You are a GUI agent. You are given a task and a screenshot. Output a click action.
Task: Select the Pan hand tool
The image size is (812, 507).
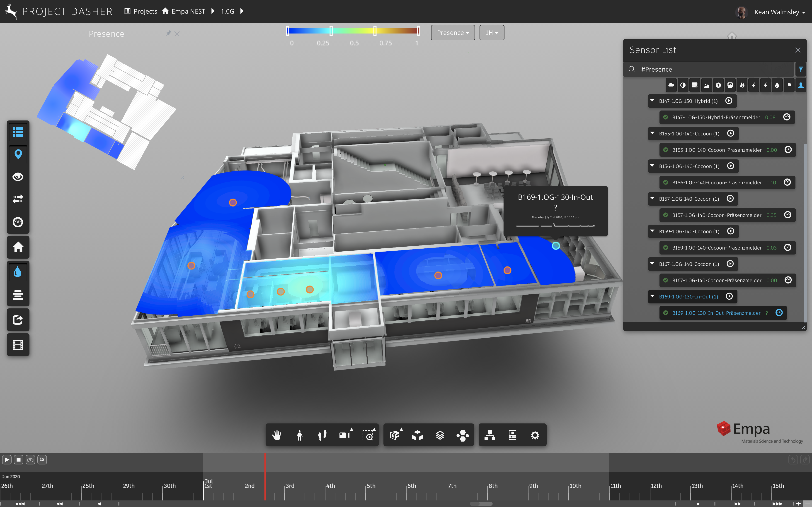276,435
